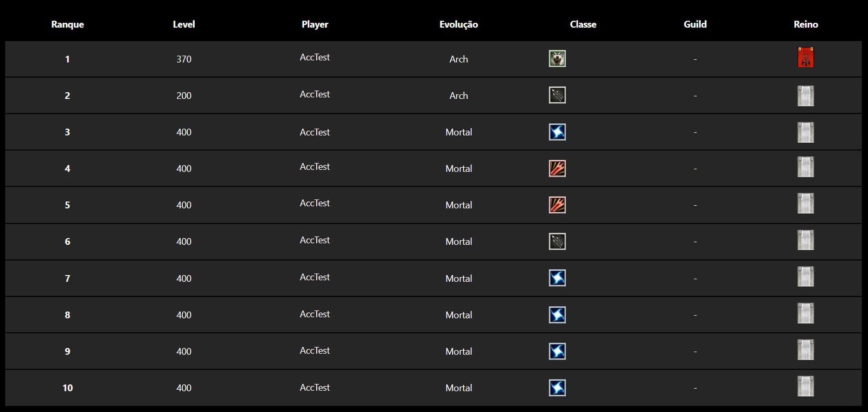The width and height of the screenshot is (868, 412).
Task: Click the Evolução column header
Action: click(458, 24)
